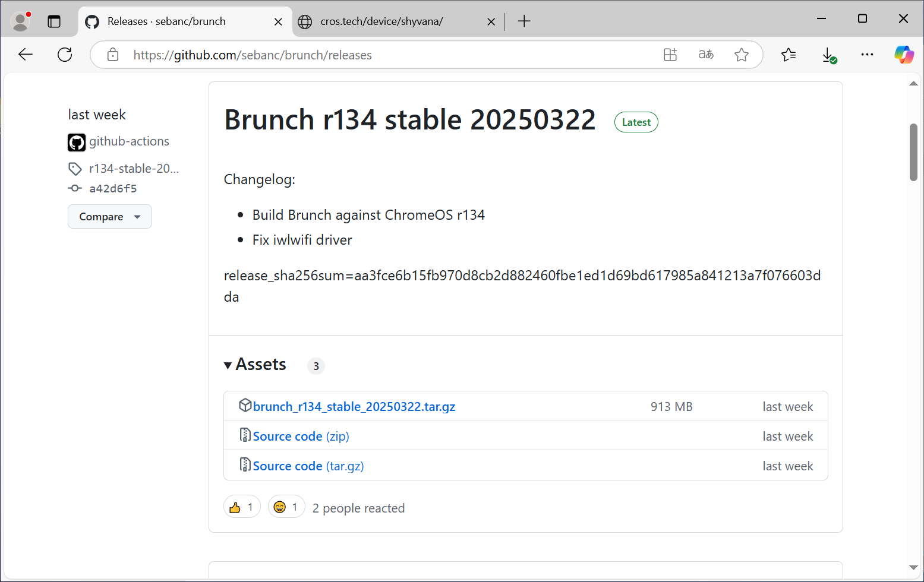Click the Latest badge
Screen dimensions: 924x582
coord(636,122)
